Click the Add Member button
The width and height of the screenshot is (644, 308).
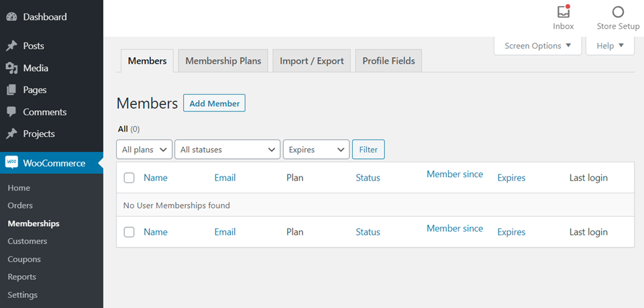pyautogui.click(x=214, y=103)
